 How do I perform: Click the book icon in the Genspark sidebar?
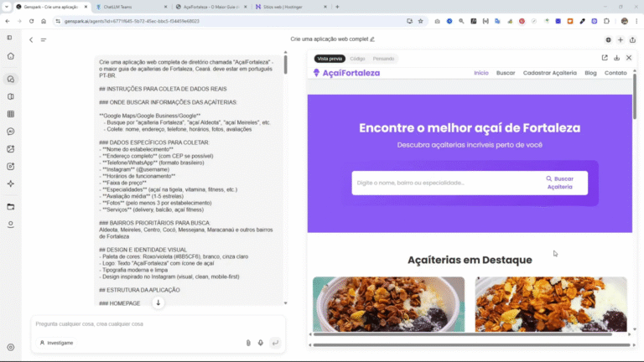tap(11, 96)
